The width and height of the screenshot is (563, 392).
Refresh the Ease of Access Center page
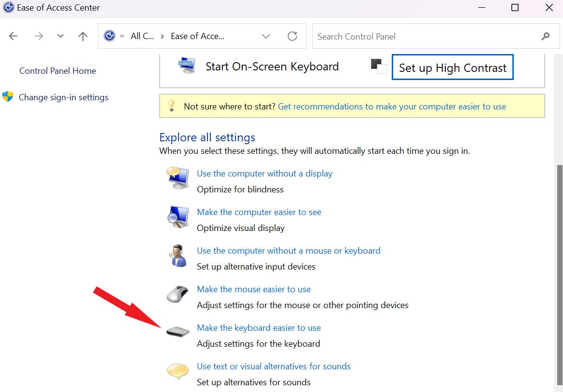293,36
